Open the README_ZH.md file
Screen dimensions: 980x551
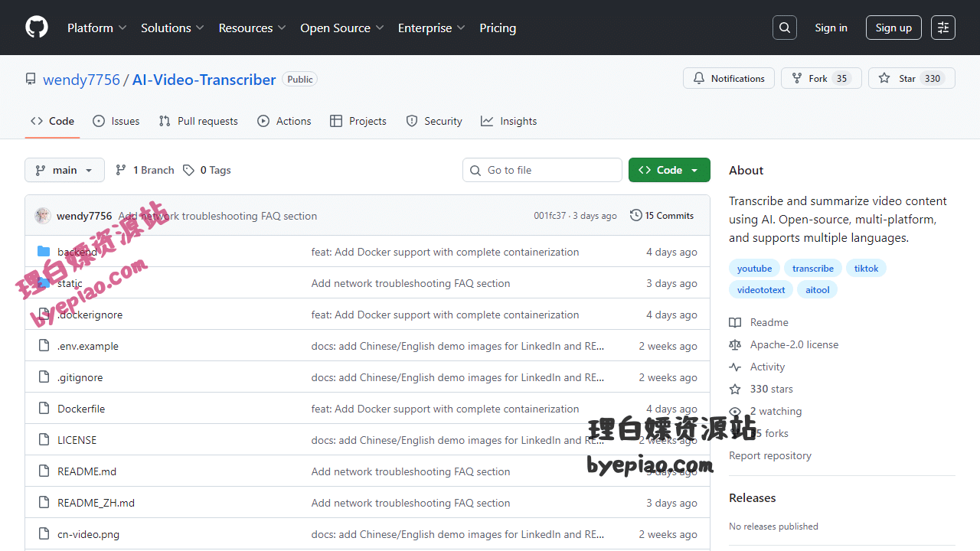click(96, 503)
